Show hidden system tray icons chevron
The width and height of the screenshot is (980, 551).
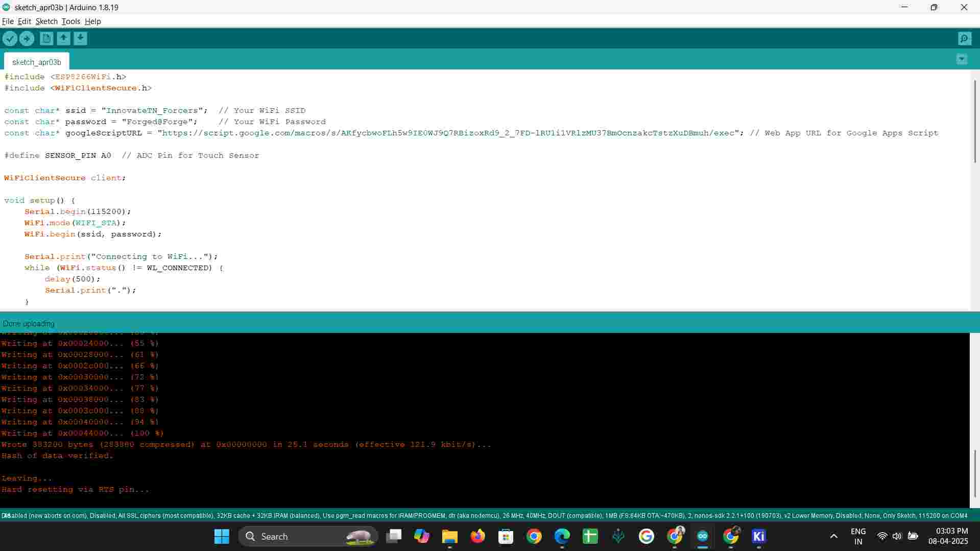click(834, 536)
